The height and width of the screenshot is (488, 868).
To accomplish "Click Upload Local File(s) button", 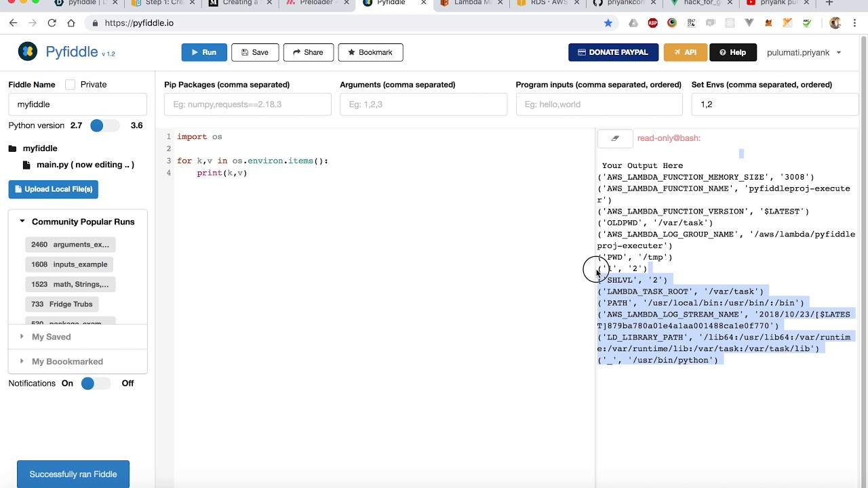I will [x=54, y=189].
